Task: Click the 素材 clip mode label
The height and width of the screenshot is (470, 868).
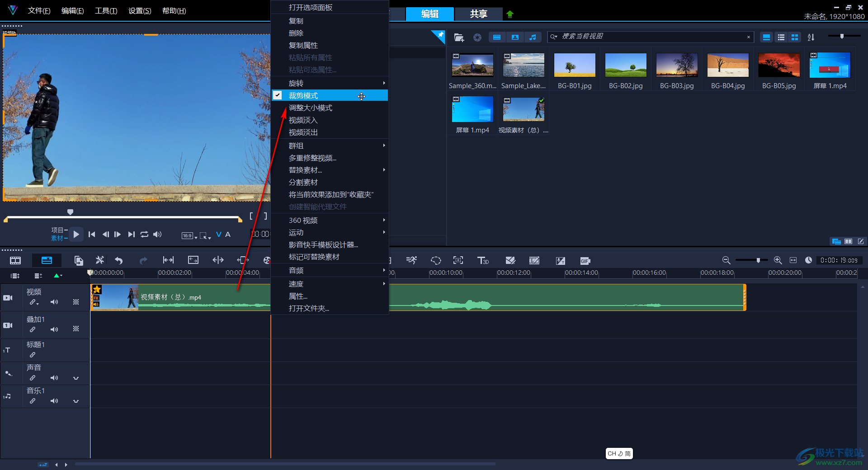Action: tap(57, 238)
